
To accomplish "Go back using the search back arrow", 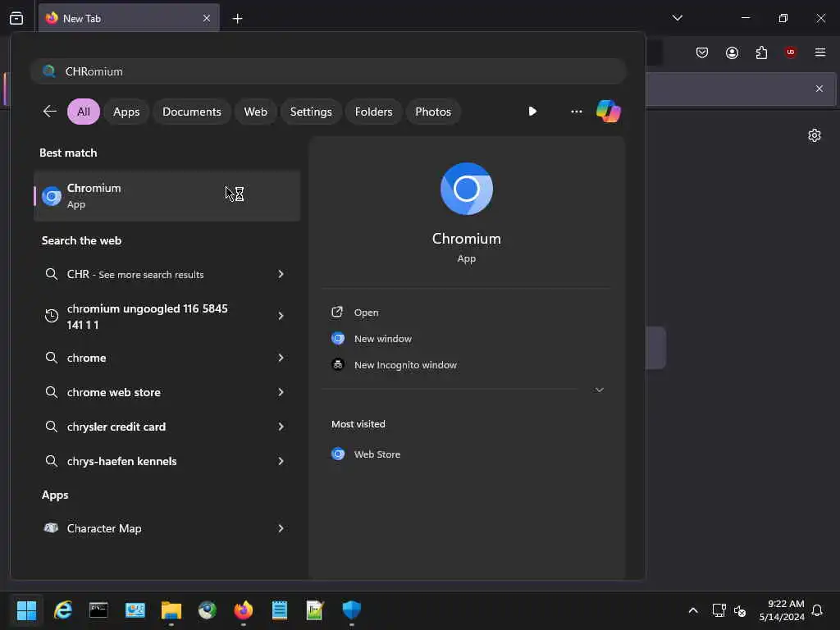I will coord(50,112).
